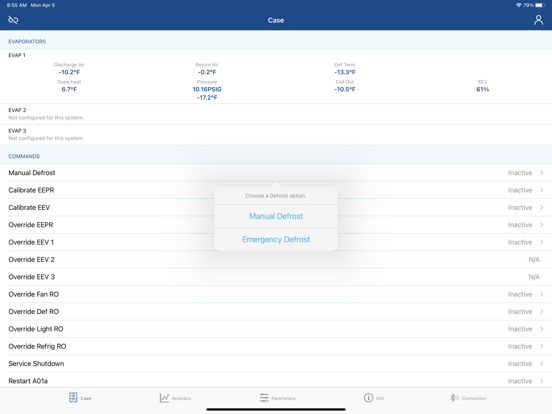
Task: Expand the Manual Defrost row chevron
Action: pyautogui.click(x=541, y=173)
